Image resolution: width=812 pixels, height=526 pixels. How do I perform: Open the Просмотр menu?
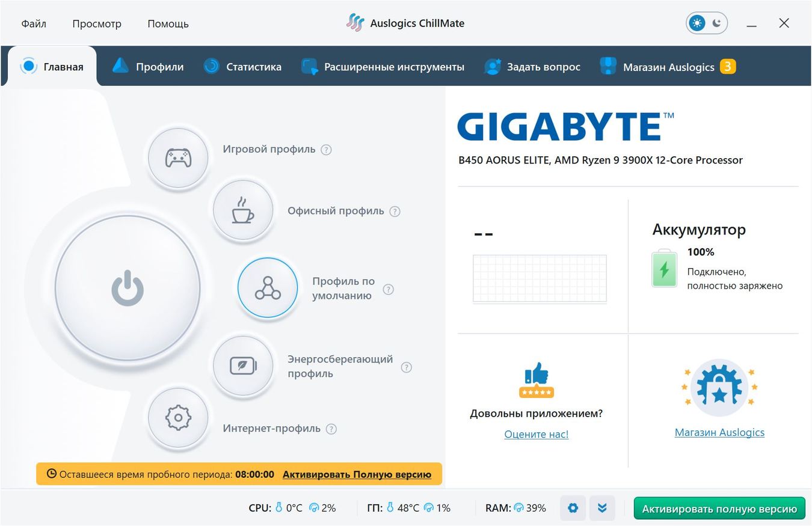(x=97, y=24)
